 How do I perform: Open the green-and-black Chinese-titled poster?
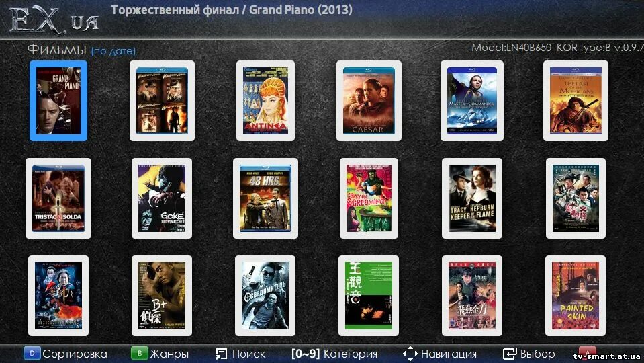point(369,296)
